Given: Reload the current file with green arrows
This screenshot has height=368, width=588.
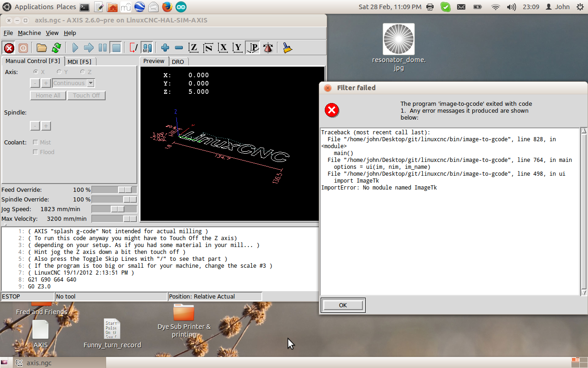Looking at the screenshot, I should pos(56,48).
